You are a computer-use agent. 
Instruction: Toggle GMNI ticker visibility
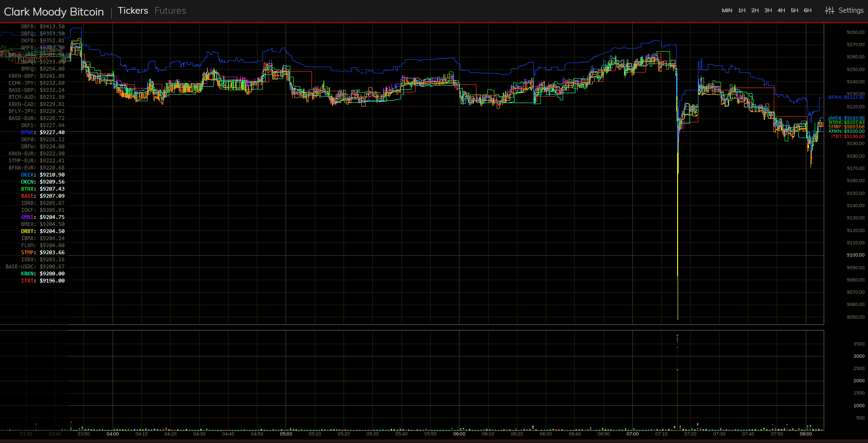28,217
